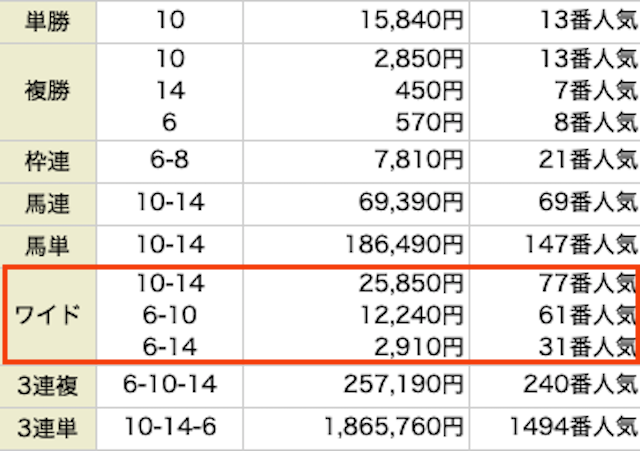
Task: Click the 3連複 row label
Action: pyautogui.click(x=47, y=386)
